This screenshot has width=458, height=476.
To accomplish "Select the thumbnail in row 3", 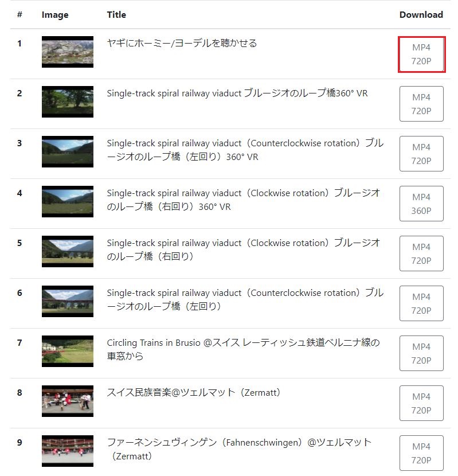I will [x=68, y=151].
